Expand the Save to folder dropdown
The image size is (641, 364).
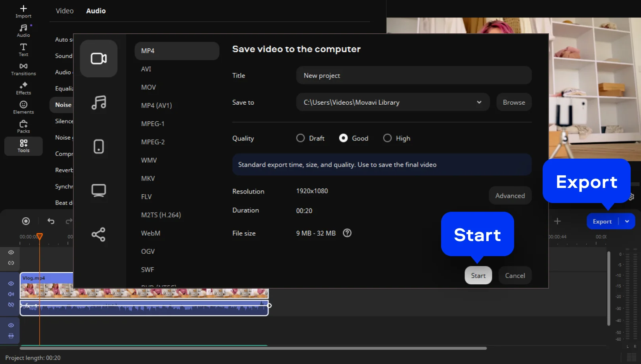point(479,102)
